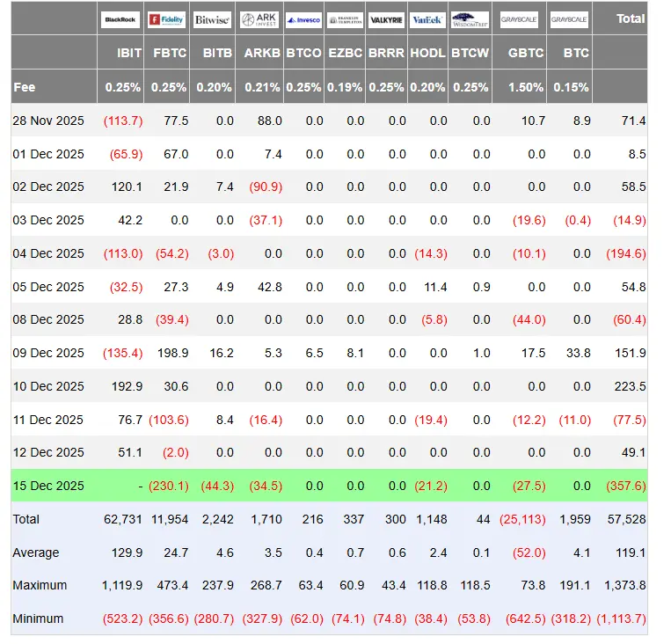Click the ARK Invest logo
The height and width of the screenshot is (644, 671).
259,19
